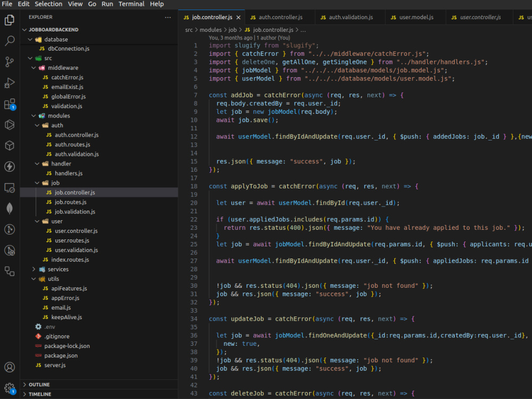Open the Remote Explorer monitor icon

[10, 188]
